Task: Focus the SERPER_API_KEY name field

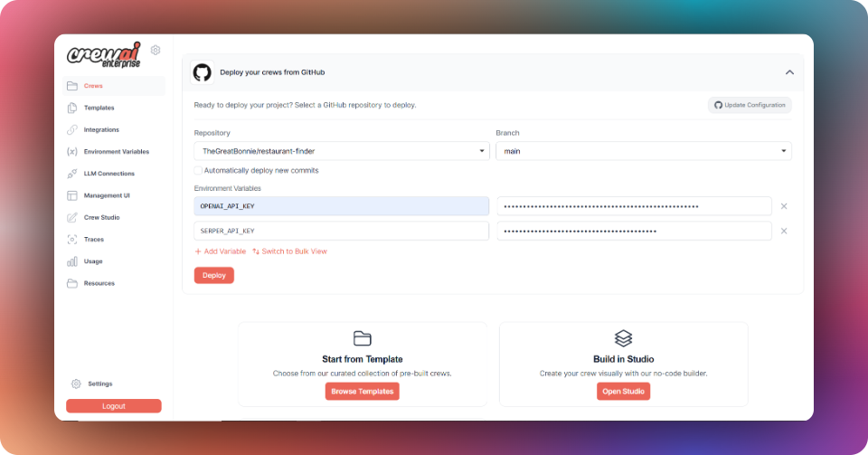Action: coord(342,231)
